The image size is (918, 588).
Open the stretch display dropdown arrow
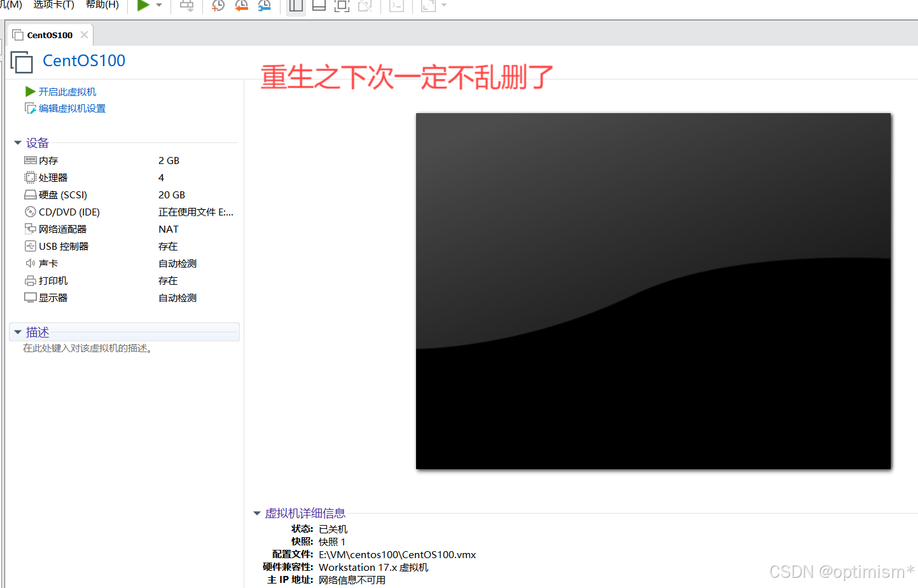(x=444, y=5)
